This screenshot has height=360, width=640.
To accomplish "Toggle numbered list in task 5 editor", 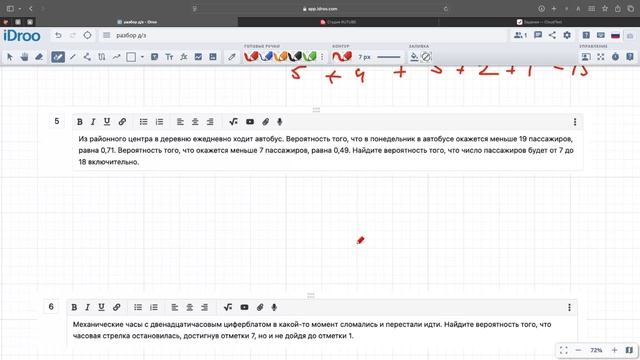I will click(159, 122).
